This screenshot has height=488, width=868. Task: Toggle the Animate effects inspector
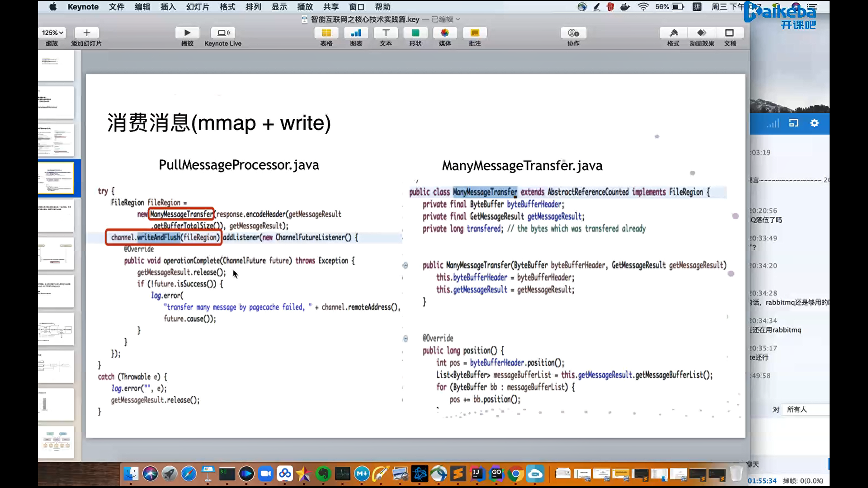coord(702,33)
